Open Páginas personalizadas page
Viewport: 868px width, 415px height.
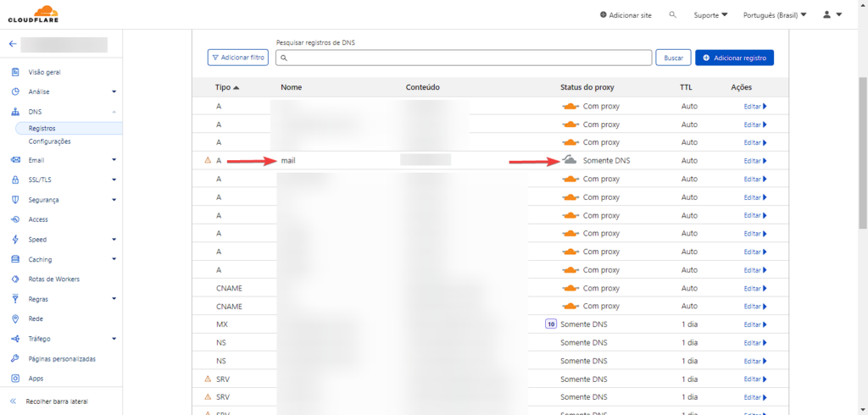point(62,358)
